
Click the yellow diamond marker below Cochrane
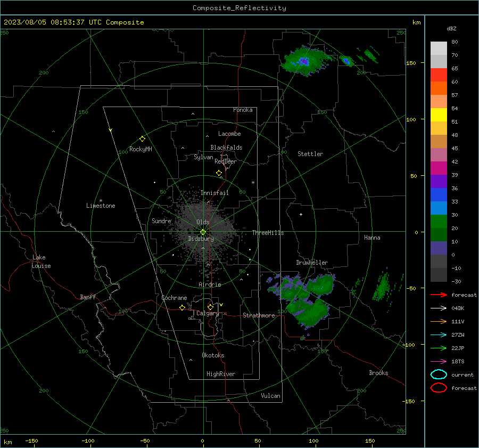pyautogui.click(x=182, y=307)
